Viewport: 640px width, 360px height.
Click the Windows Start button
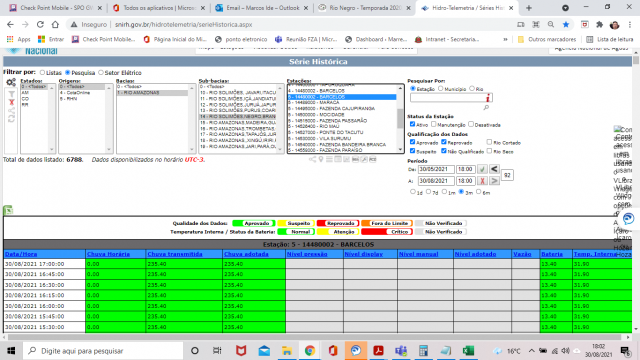(11, 351)
